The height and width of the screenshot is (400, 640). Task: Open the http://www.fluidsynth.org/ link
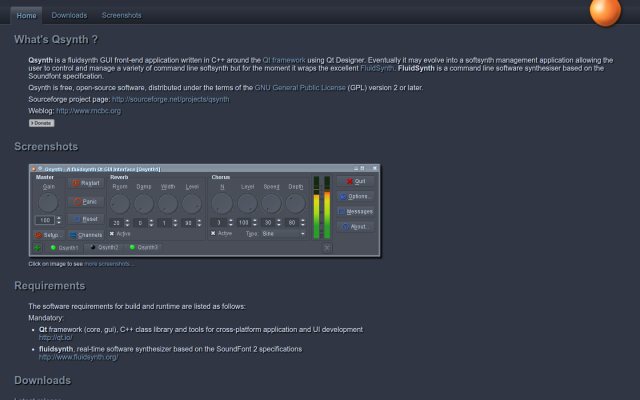point(78,357)
